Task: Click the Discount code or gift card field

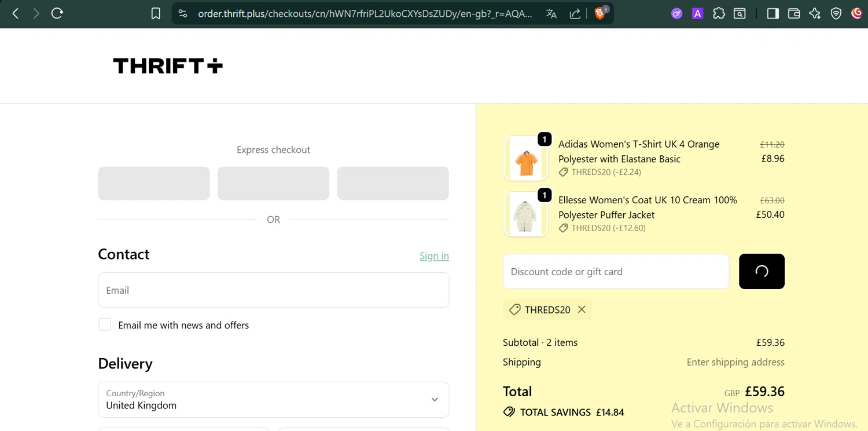Action: tap(616, 271)
